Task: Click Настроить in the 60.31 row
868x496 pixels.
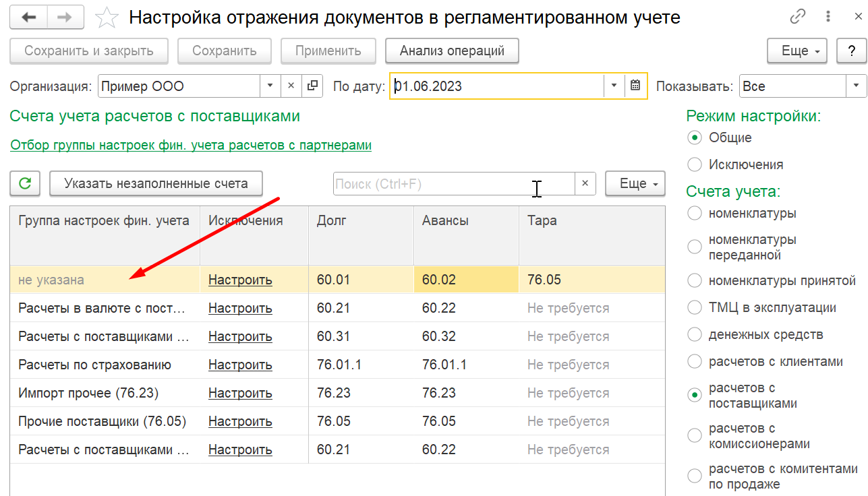Action: click(x=240, y=336)
